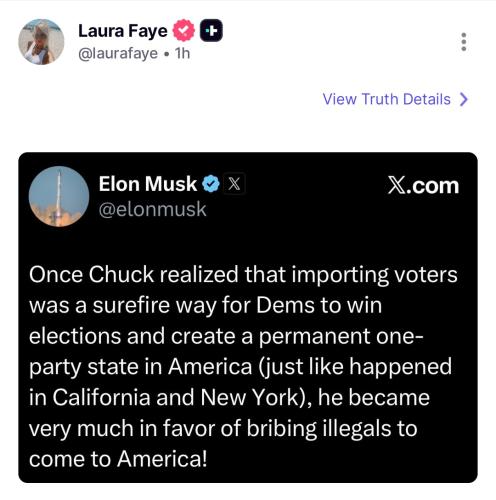Click the phrase 'California and New York' in post
Screen dimensions: 496x500
[175, 398]
